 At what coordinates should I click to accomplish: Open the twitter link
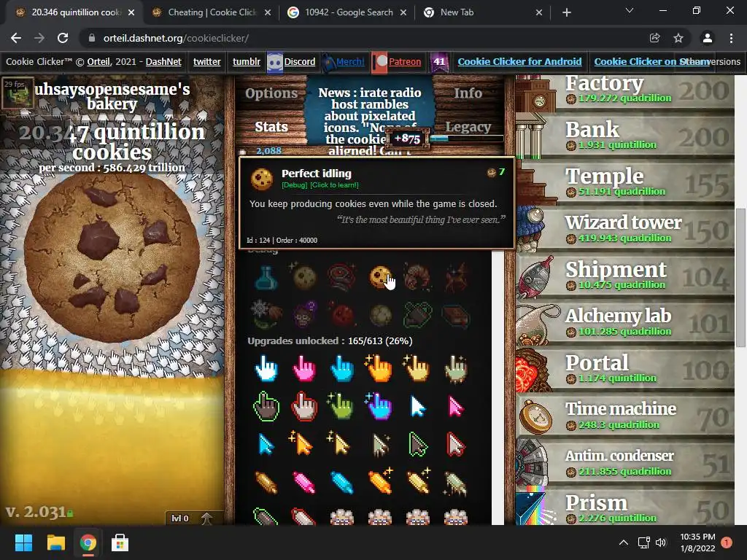[x=206, y=61]
